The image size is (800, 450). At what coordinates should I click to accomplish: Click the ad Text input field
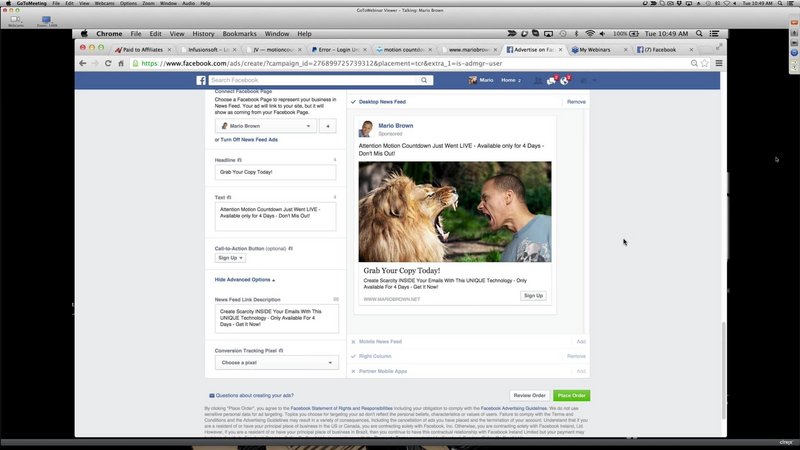(x=275, y=216)
